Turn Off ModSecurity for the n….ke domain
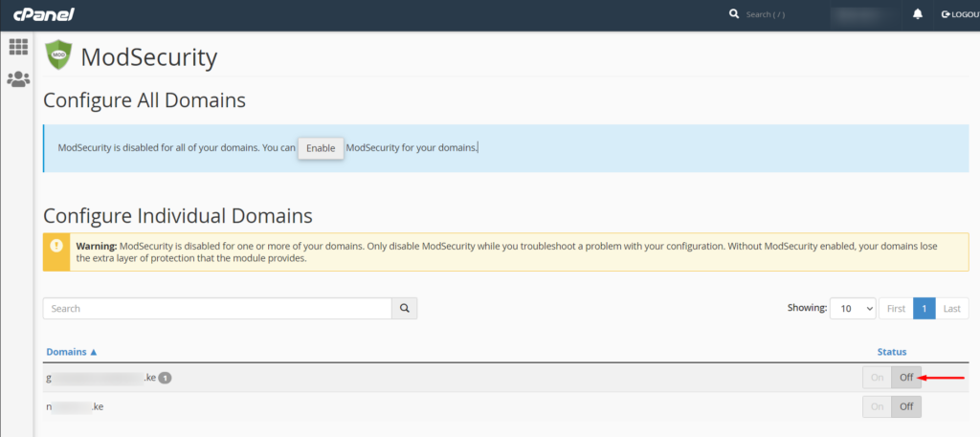Image resolution: width=980 pixels, height=437 pixels. [906, 406]
